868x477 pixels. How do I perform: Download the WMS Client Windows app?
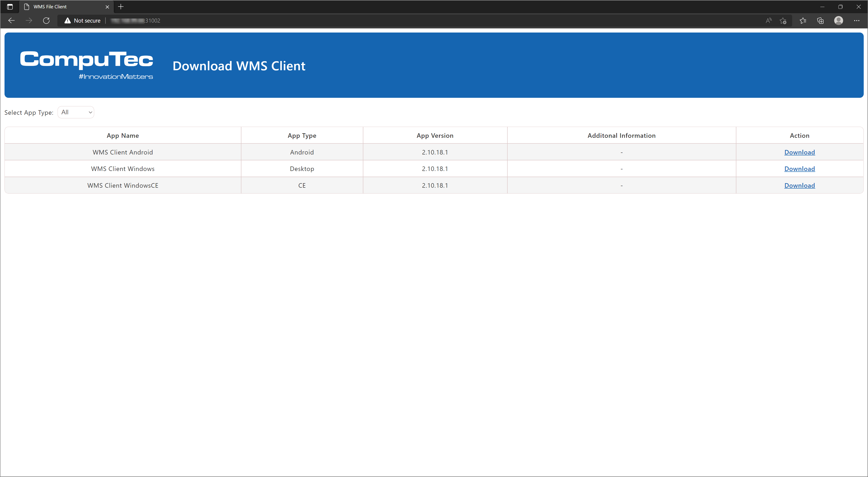click(799, 168)
